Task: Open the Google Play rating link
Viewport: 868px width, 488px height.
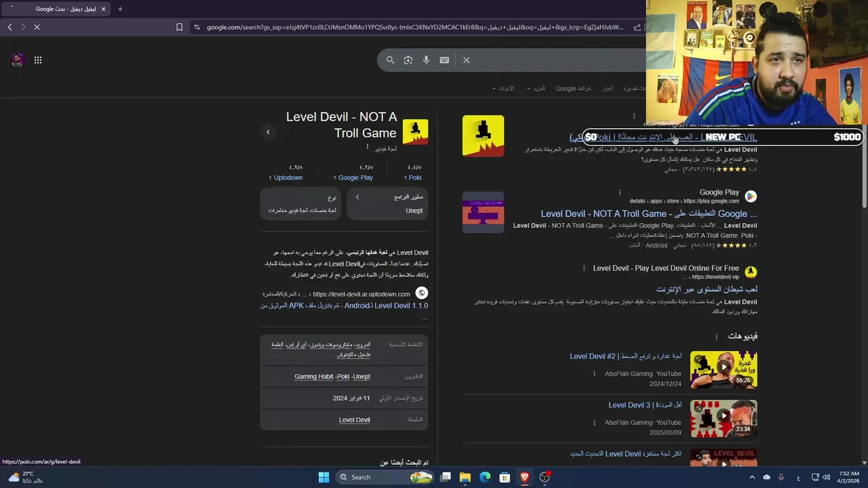Action: click(x=353, y=178)
